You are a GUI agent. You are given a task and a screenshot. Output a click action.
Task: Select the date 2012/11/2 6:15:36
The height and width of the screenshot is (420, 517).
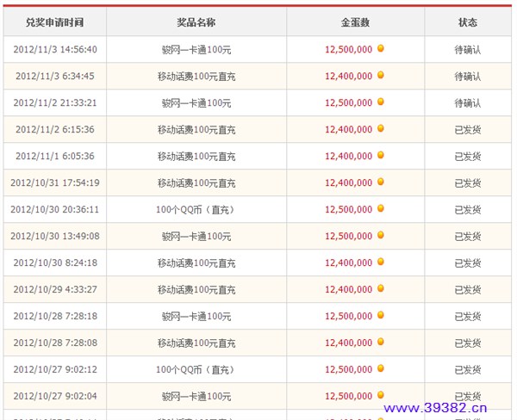pyautogui.click(x=55, y=129)
